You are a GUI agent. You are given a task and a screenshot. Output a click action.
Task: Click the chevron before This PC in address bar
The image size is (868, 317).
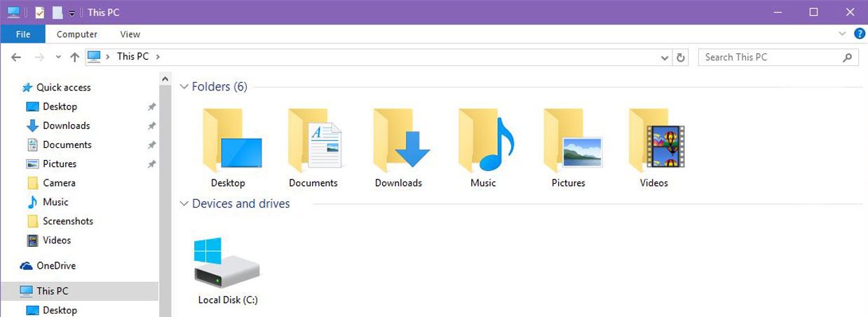click(x=108, y=57)
